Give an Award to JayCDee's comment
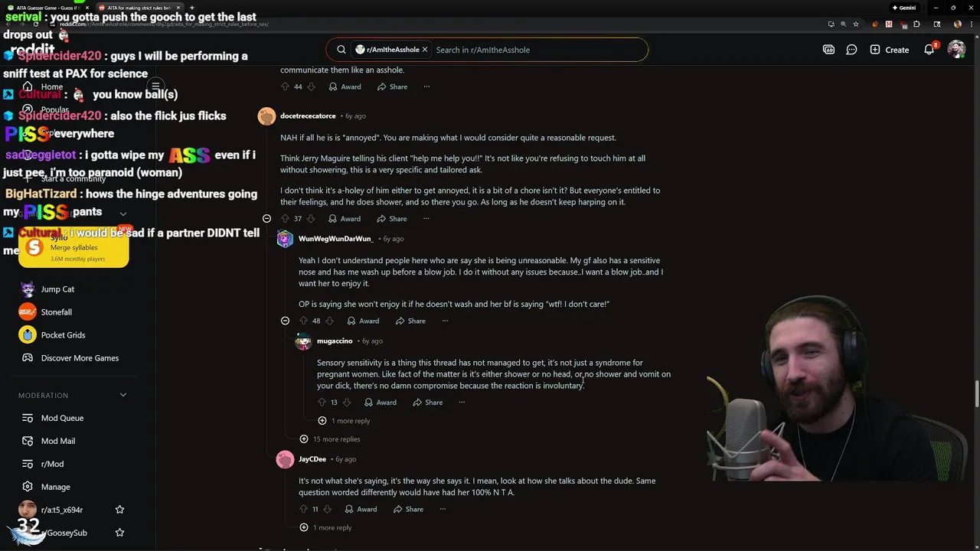The width and height of the screenshot is (980, 551). pos(361,509)
